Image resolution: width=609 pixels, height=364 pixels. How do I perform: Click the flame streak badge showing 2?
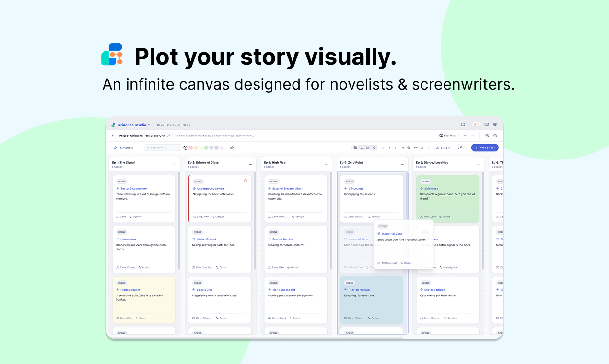pyautogui.click(x=476, y=125)
